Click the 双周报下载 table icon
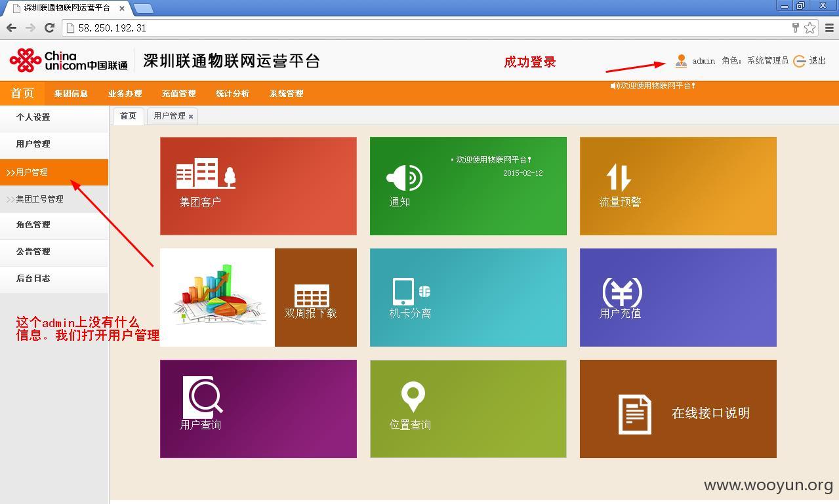Viewport: 839px width, 504px height. point(312,295)
